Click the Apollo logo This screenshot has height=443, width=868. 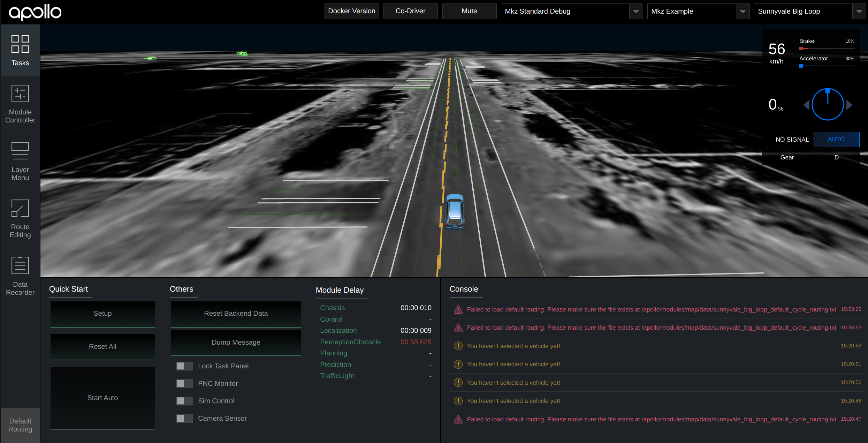[35, 12]
